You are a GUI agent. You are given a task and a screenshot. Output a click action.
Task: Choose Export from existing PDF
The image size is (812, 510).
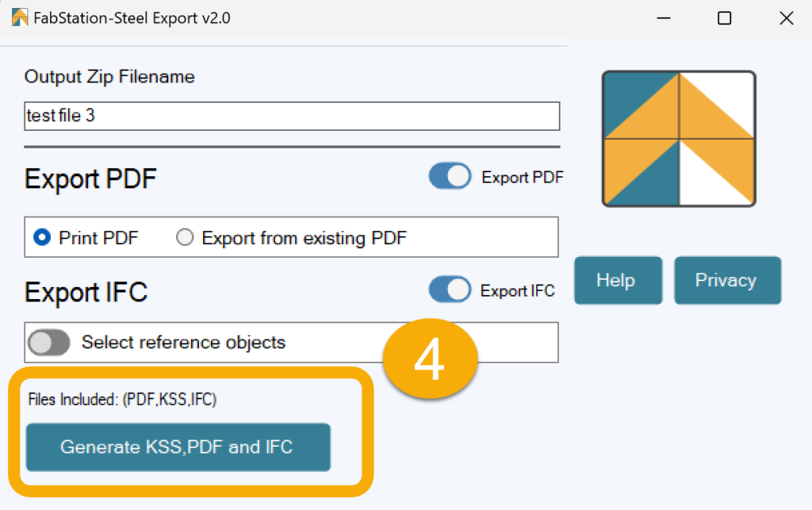pos(184,236)
